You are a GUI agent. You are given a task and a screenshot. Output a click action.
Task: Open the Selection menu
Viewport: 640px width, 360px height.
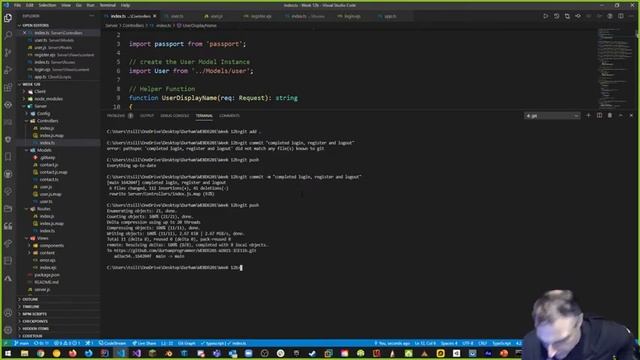(47, 5)
